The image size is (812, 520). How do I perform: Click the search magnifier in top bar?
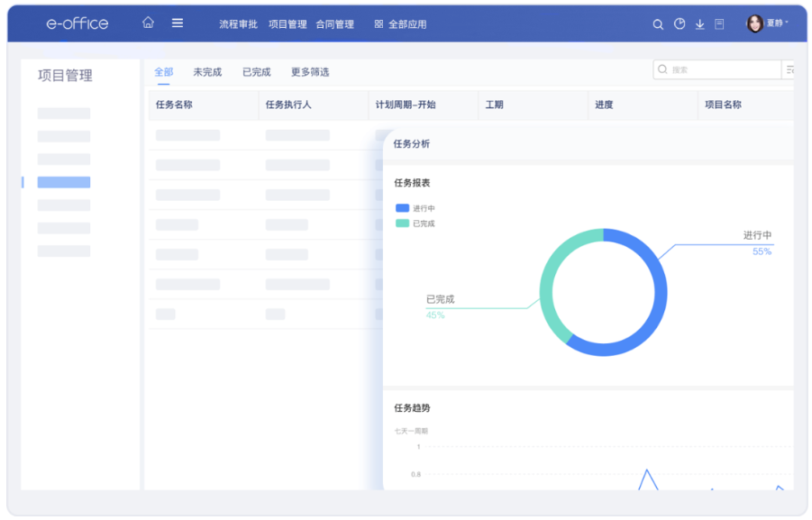658,24
